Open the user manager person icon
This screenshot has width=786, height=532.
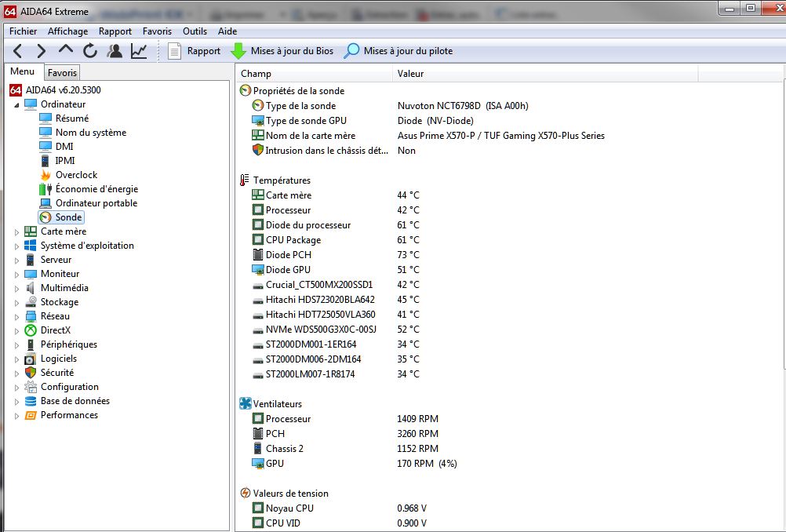pyautogui.click(x=115, y=51)
